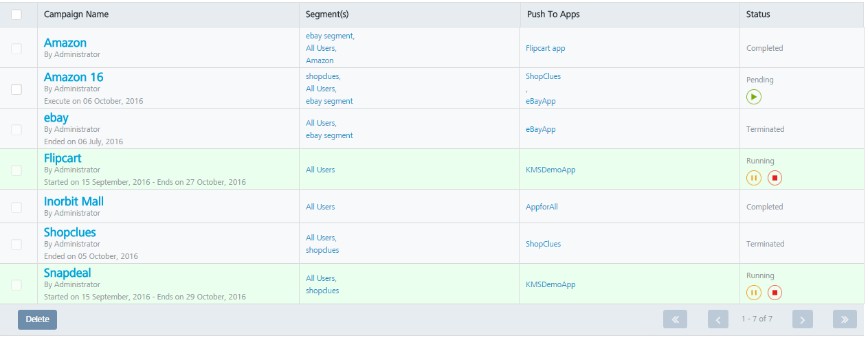Pause the running Flipcart campaign
This screenshot has width=868, height=340.
click(x=754, y=178)
